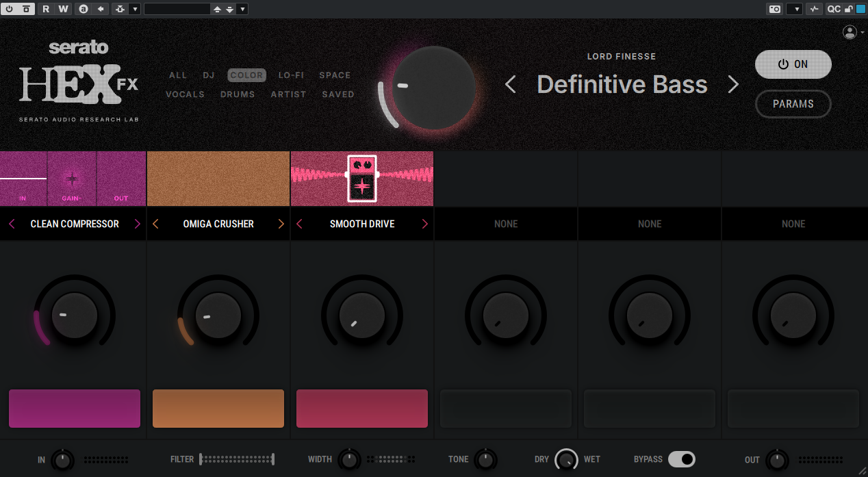
Task: Select the SAVED category tab
Action: [338, 94]
